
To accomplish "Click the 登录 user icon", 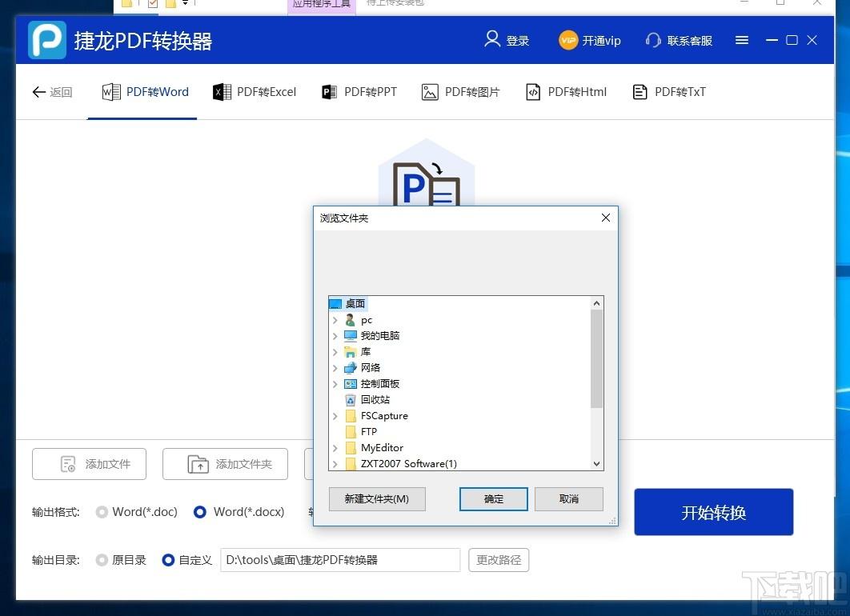I will (x=492, y=39).
